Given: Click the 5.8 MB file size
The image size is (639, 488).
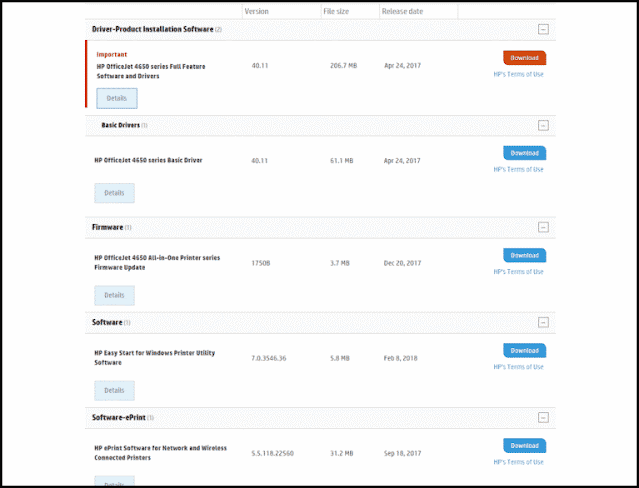Looking at the screenshot, I should 340,358.
